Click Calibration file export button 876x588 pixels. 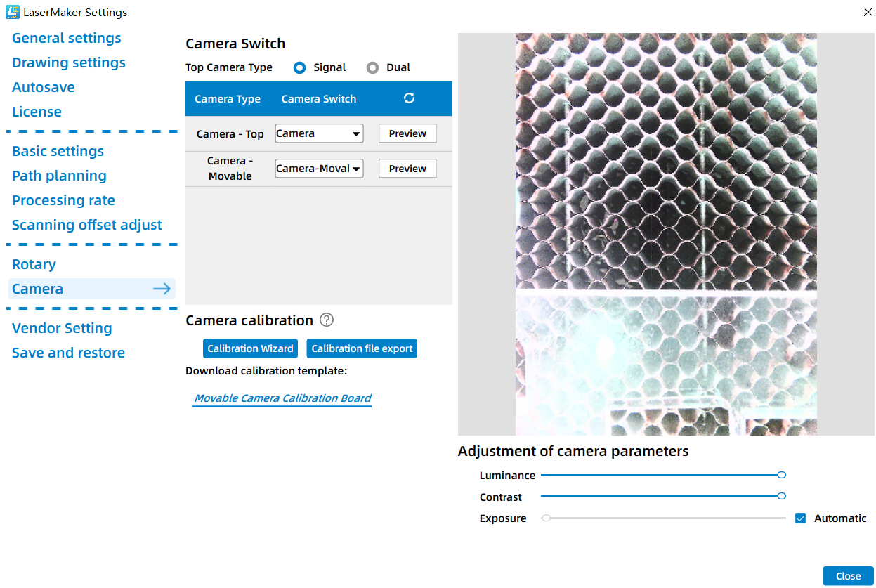coord(362,348)
